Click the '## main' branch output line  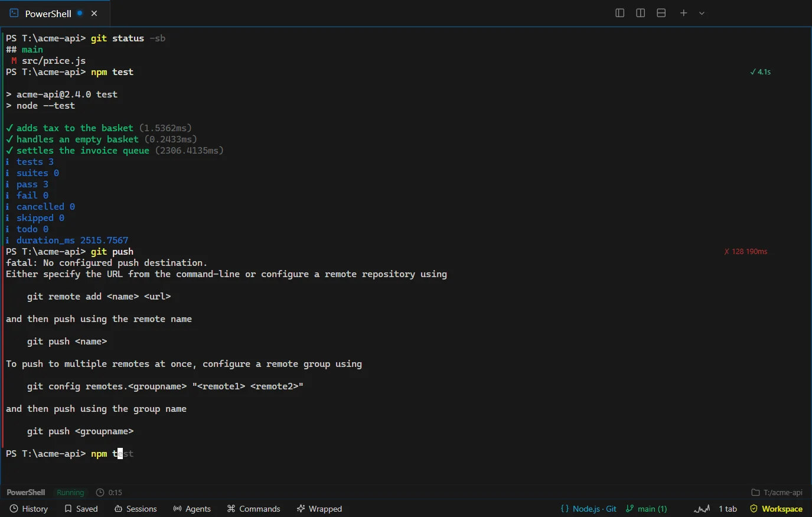[24, 50]
